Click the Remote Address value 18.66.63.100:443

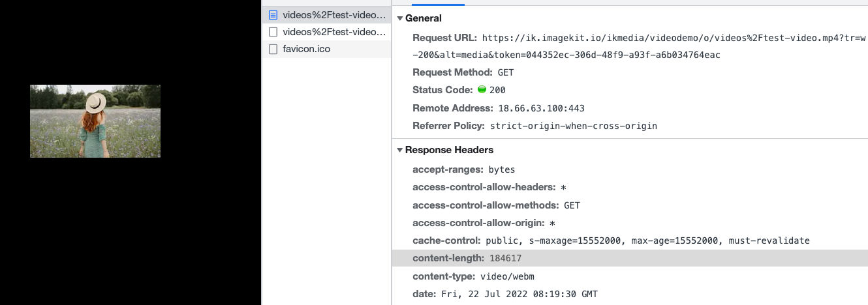pyautogui.click(x=541, y=108)
